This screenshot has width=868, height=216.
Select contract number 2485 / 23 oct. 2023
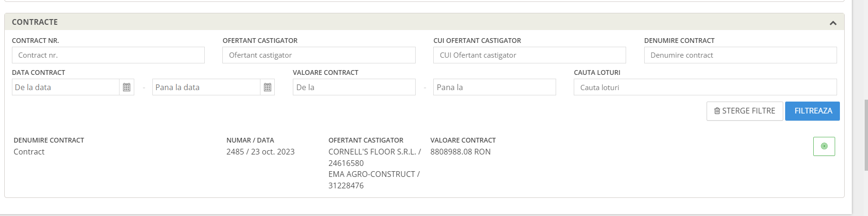(260, 152)
